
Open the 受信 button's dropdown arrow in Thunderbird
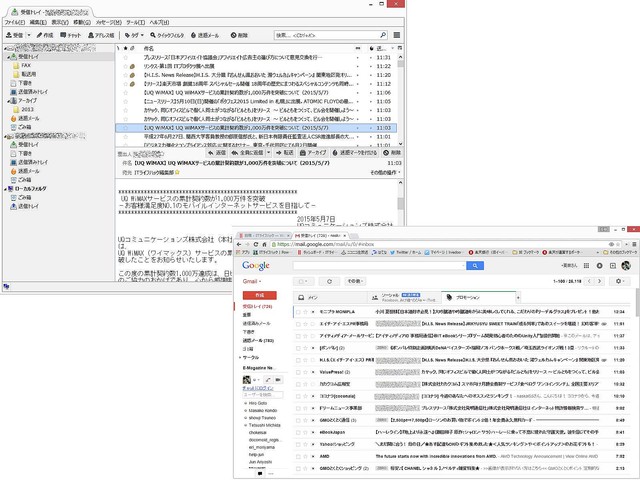pyautogui.click(x=29, y=35)
